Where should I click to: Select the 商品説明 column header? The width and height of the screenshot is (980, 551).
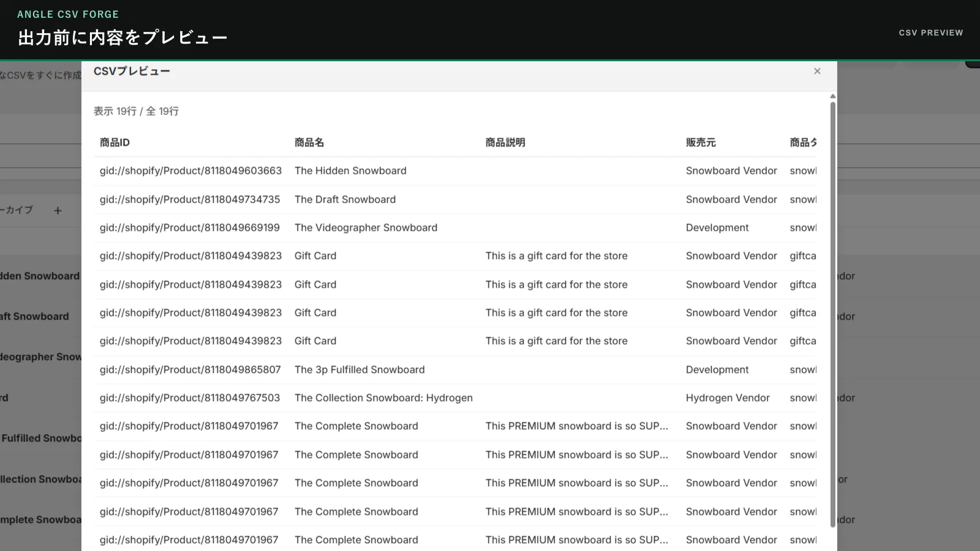(x=505, y=143)
